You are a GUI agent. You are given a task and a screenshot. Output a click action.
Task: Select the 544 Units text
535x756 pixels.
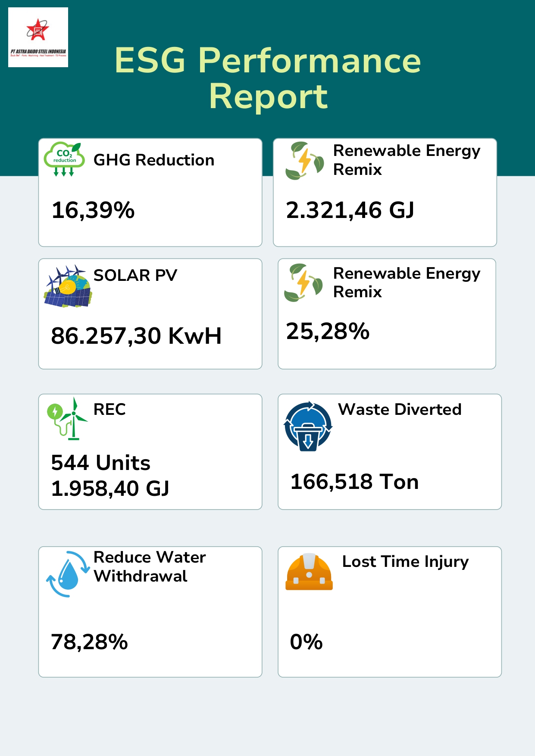(101, 463)
